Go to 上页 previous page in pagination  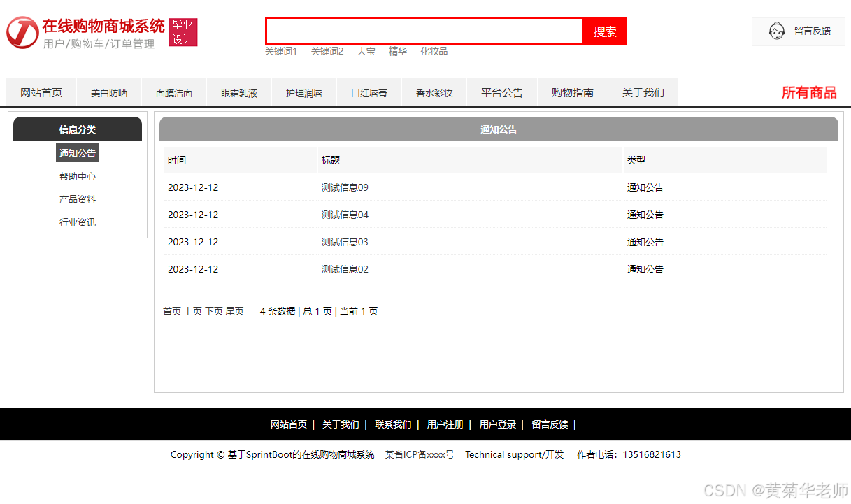tap(193, 311)
